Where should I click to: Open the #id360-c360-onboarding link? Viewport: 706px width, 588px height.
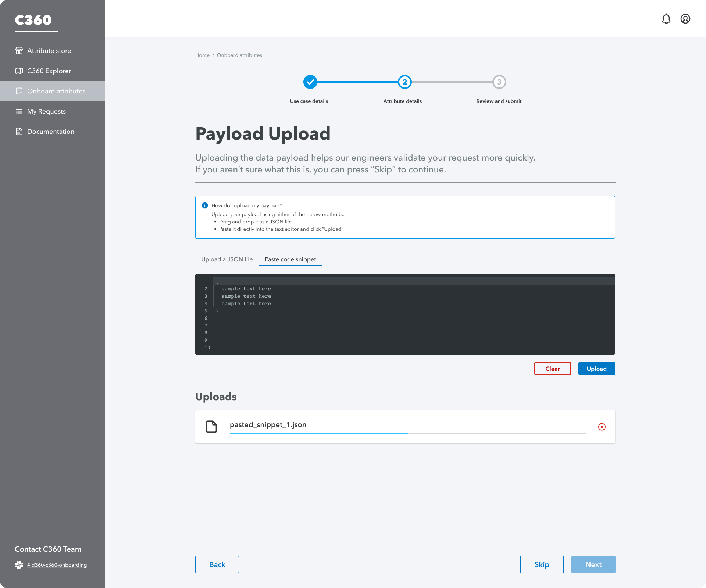(x=57, y=565)
